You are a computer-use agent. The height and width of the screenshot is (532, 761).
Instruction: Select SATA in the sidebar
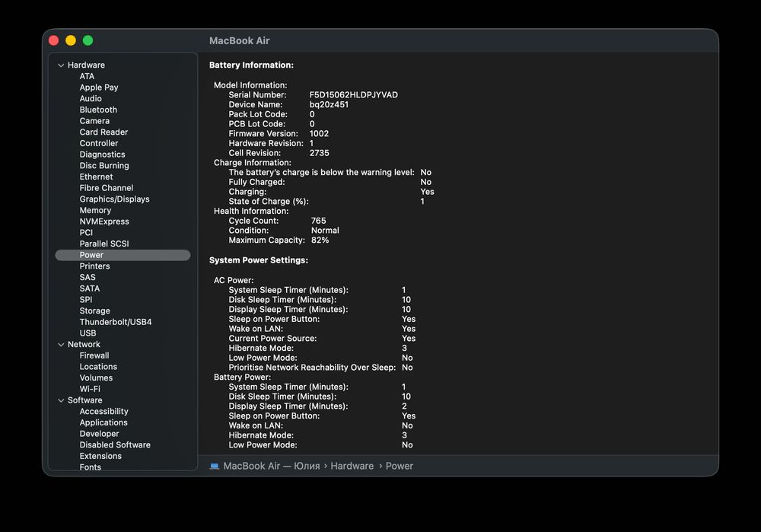tap(90, 288)
